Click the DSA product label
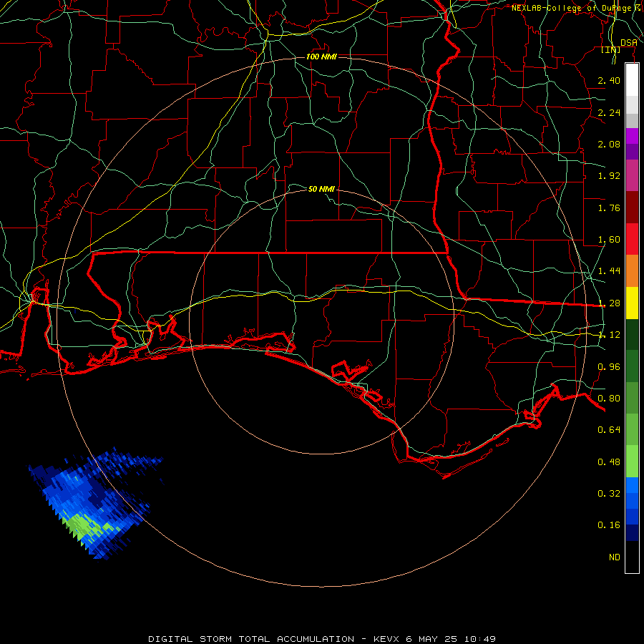This screenshot has width=644, height=644. (629, 43)
